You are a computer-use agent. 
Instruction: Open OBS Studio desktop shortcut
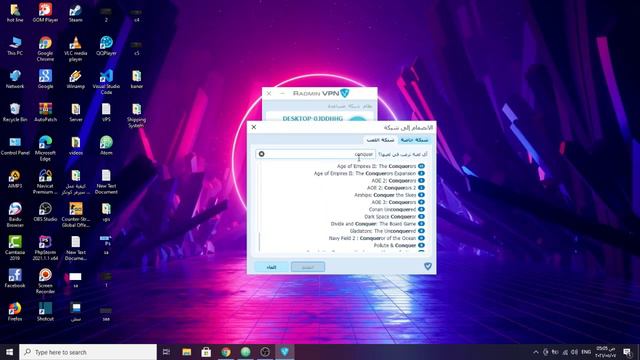point(45,212)
